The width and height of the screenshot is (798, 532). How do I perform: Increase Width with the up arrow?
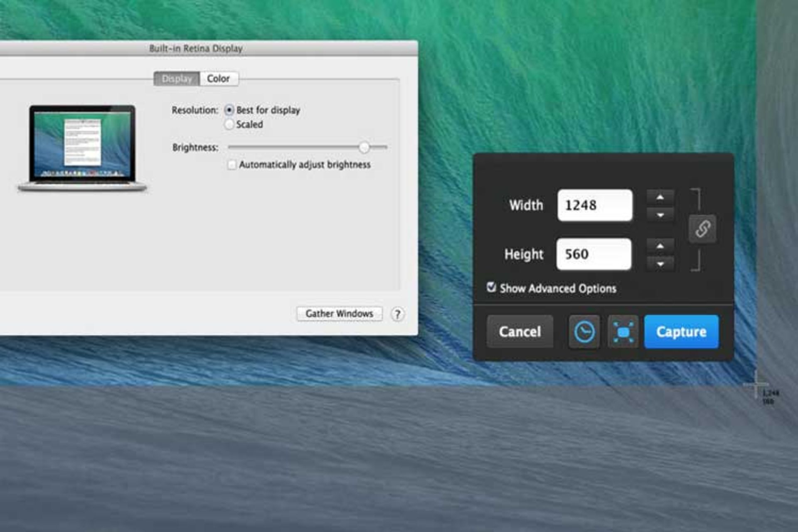click(x=660, y=197)
